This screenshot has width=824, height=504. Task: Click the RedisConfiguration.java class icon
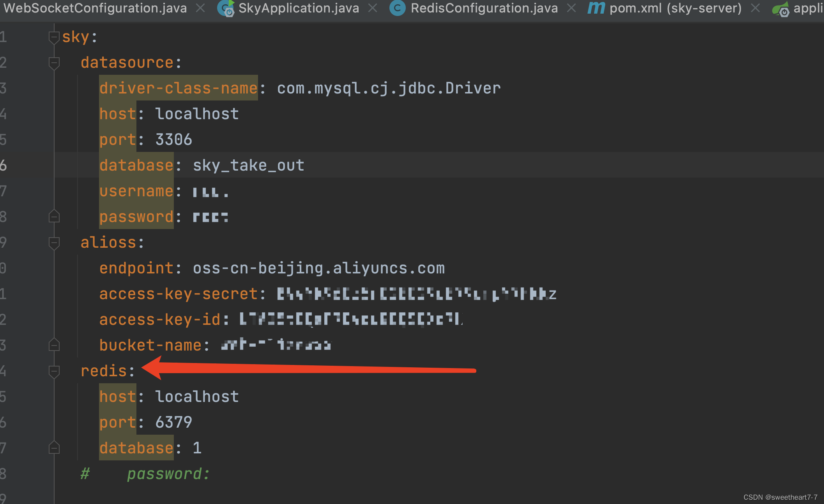[x=397, y=8]
